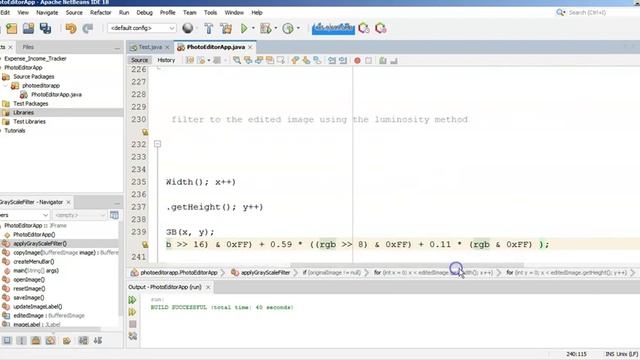The image size is (640, 360).
Task: Select the Libraries node
Action: click(23, 113)
